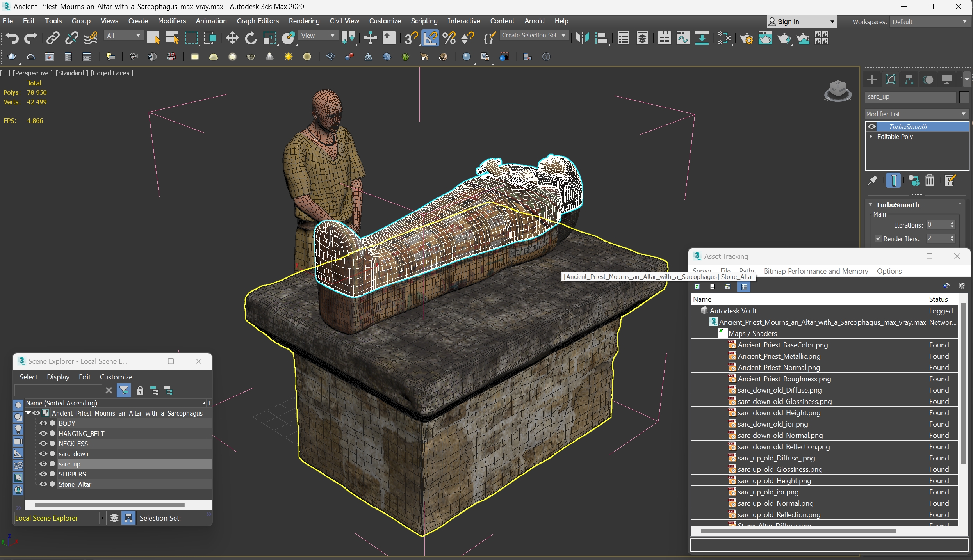Viewport: 973px width, 560px height.
Task: Click the Unlink Selection icon
Action: (x=71, y=38)
